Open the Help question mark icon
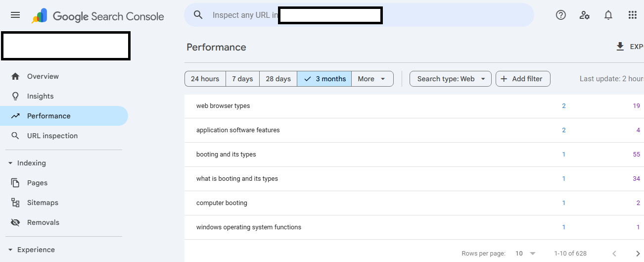The height and width of the screenshot is (262, 644). (561, 15)
